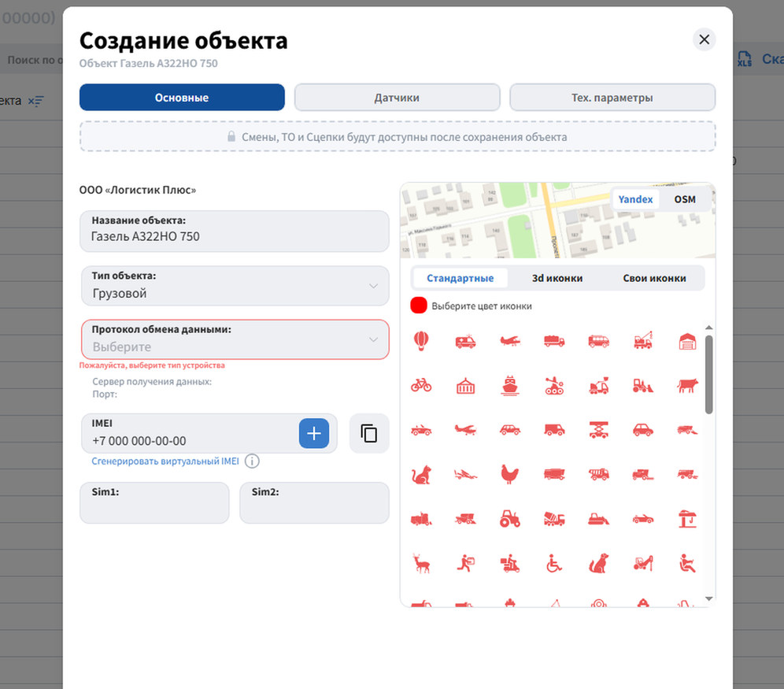This screenshot has height=689, width=784.
Task: Pick the ship icon
Action: pyautogui.click(x=510, y=386)
